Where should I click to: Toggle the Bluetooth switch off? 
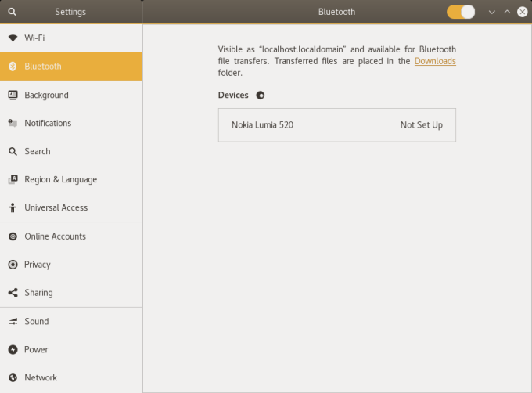tap(461, 12)
